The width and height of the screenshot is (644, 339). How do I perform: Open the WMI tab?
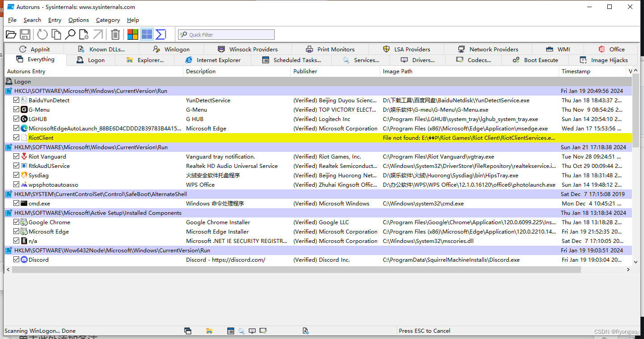point(558,50)
